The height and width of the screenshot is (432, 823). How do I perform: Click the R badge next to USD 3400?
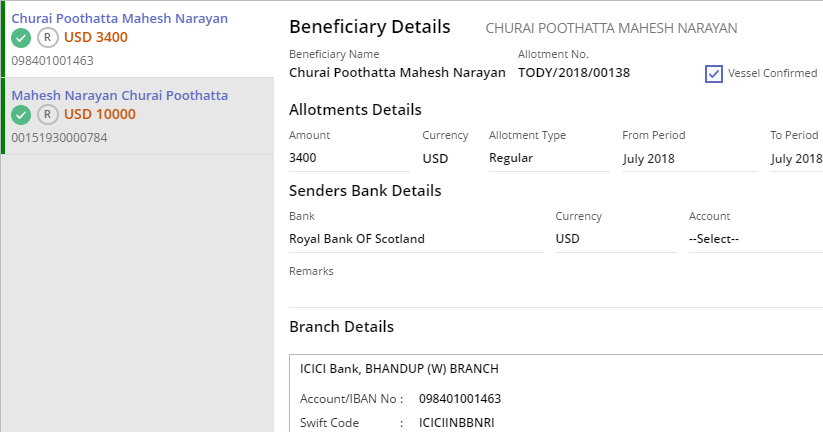(x=48, y=38)
